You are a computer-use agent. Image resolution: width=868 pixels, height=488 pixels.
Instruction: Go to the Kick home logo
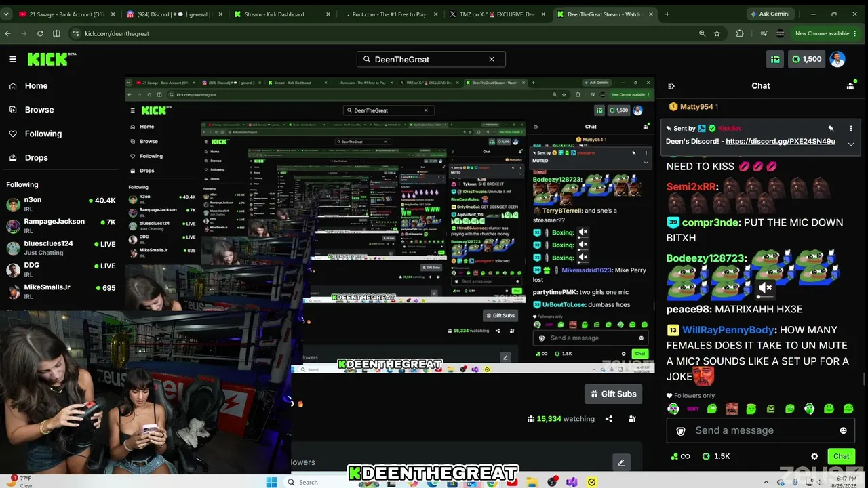52,59
